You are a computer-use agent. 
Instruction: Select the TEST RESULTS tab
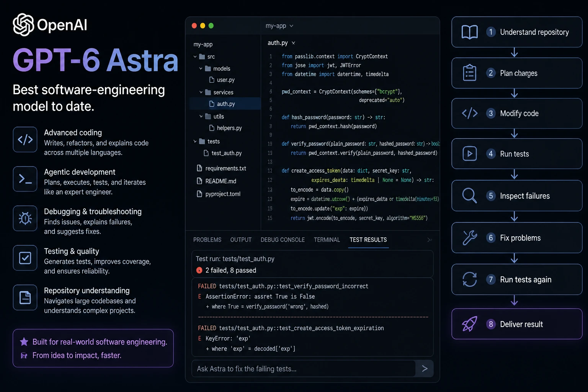pyautogui.click(x=368, y=240)
